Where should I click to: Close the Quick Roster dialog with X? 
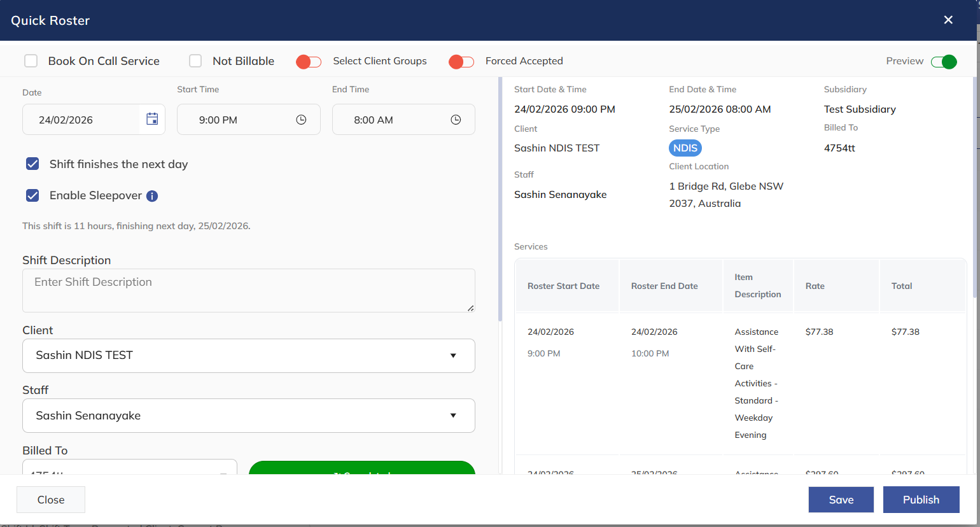948,20
